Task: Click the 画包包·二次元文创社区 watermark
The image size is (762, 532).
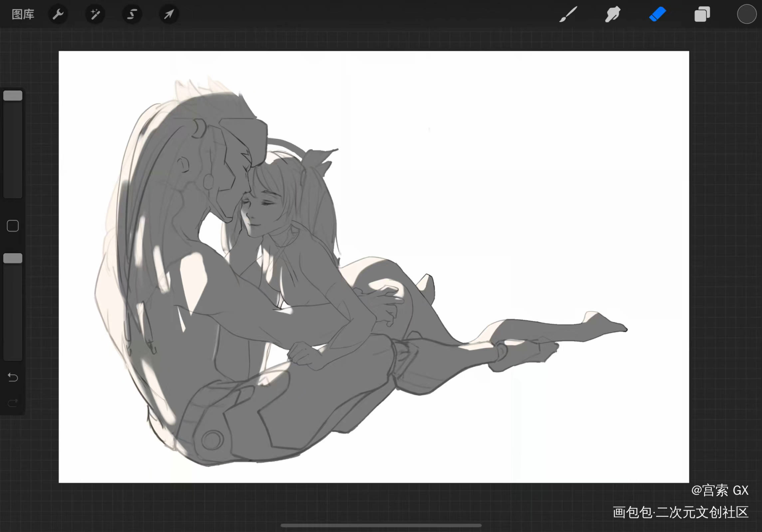Action: click(680, 512)
